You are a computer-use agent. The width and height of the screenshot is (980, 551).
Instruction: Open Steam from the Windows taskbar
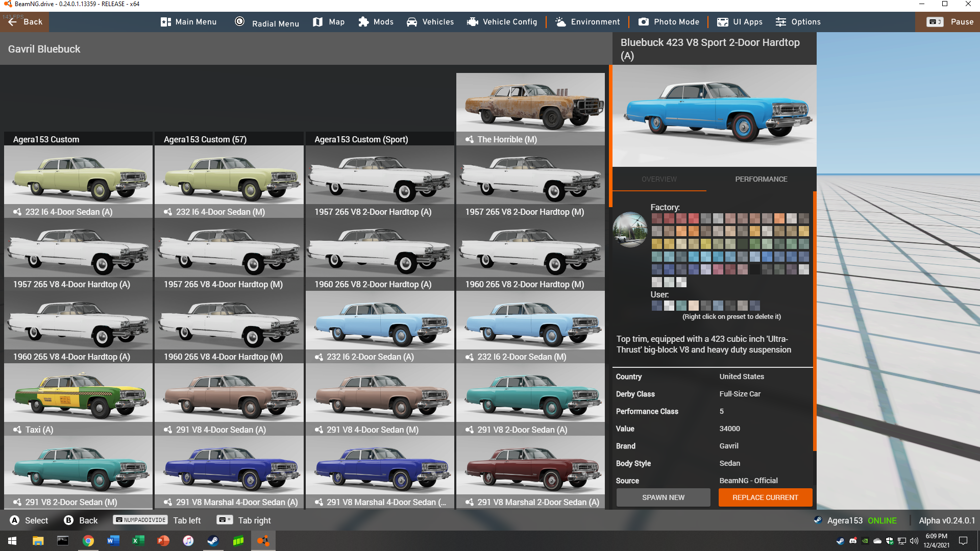[213, 541]
